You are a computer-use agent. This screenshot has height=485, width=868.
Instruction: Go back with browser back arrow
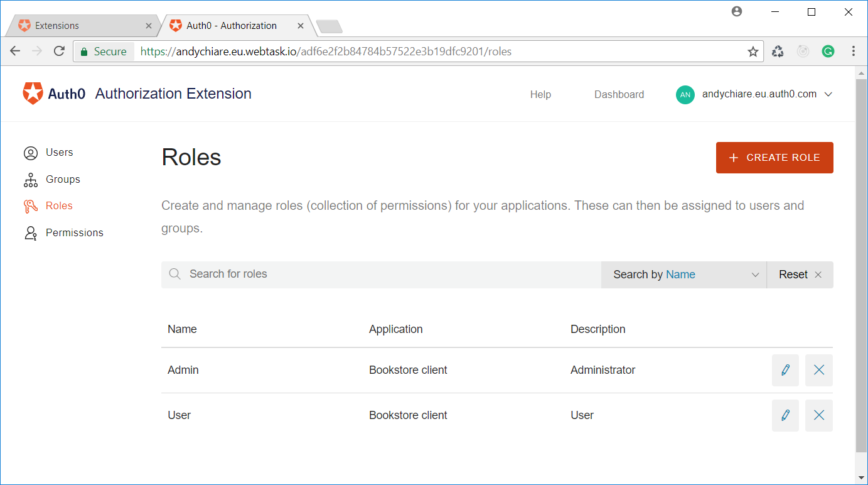pyautogui.click(x=15, y=52)
